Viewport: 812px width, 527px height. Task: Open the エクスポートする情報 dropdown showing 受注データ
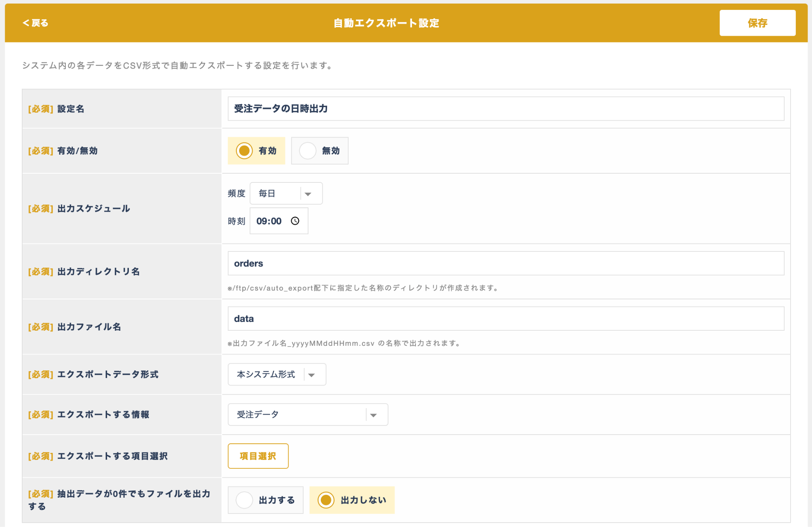click(308, 415)
